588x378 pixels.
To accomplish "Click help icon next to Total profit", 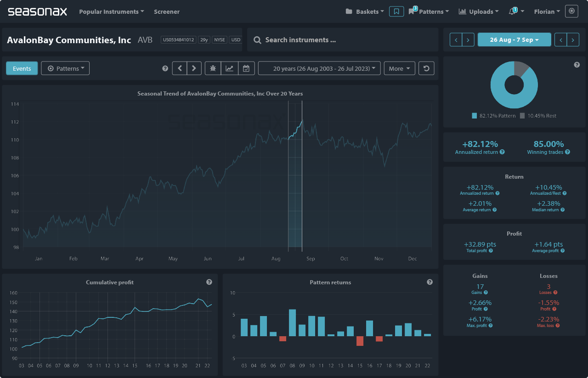I will (491, 251).
